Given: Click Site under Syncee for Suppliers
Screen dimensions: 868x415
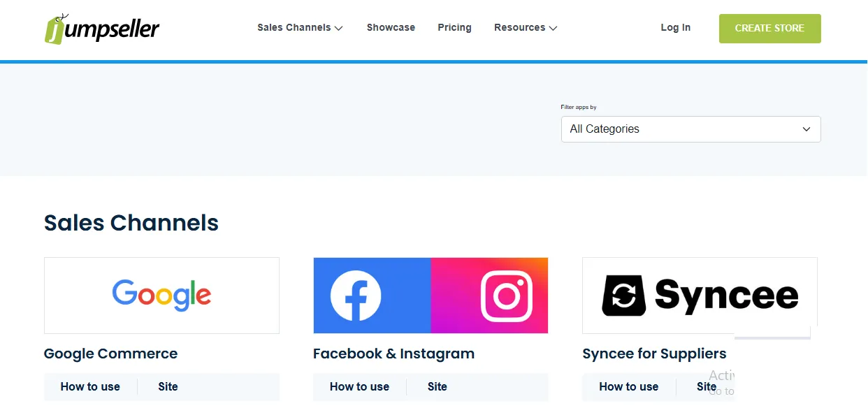Looking at the screenshot, I should coord(707,387).
